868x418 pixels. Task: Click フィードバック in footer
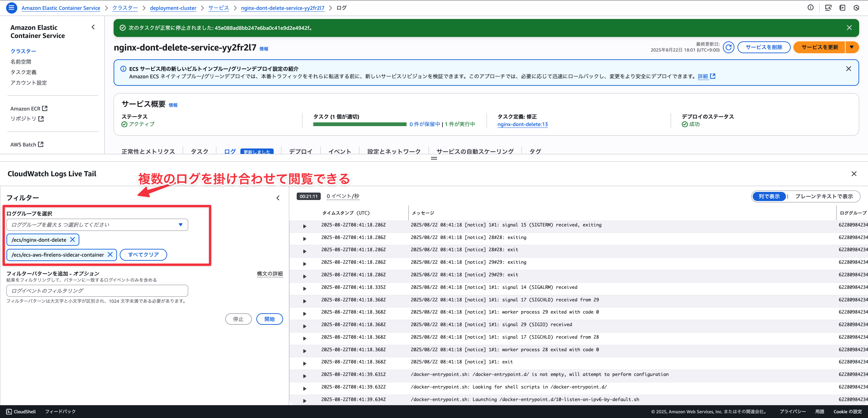tap(60, 412)
